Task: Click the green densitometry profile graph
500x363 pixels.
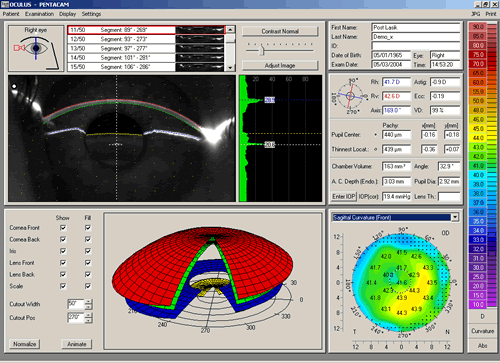Action: tap(281, 138)
